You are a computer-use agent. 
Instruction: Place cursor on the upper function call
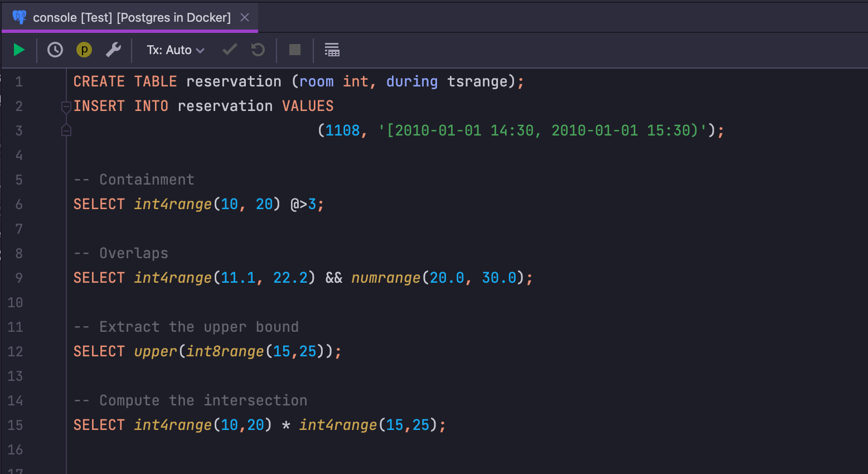155,351
